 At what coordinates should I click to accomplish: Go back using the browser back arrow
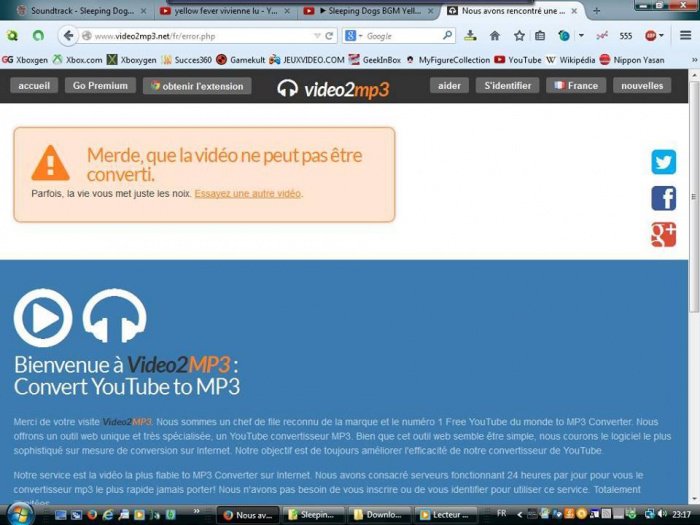point(68,36)
